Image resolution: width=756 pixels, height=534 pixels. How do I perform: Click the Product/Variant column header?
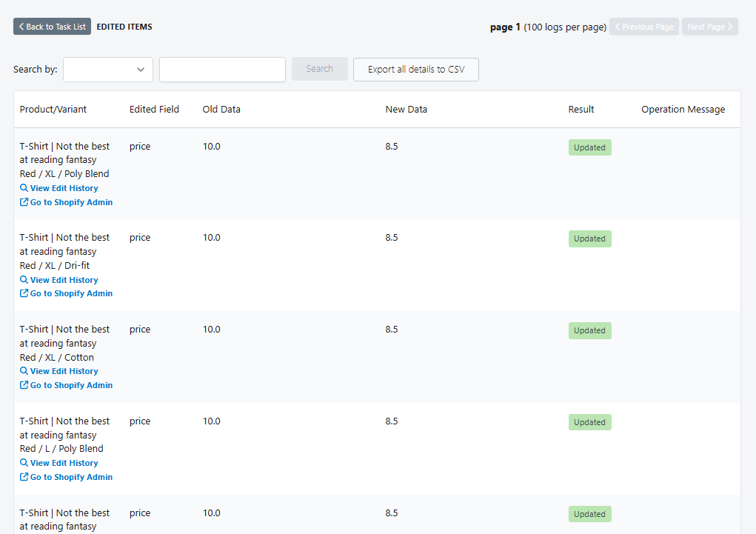point(53,110)
